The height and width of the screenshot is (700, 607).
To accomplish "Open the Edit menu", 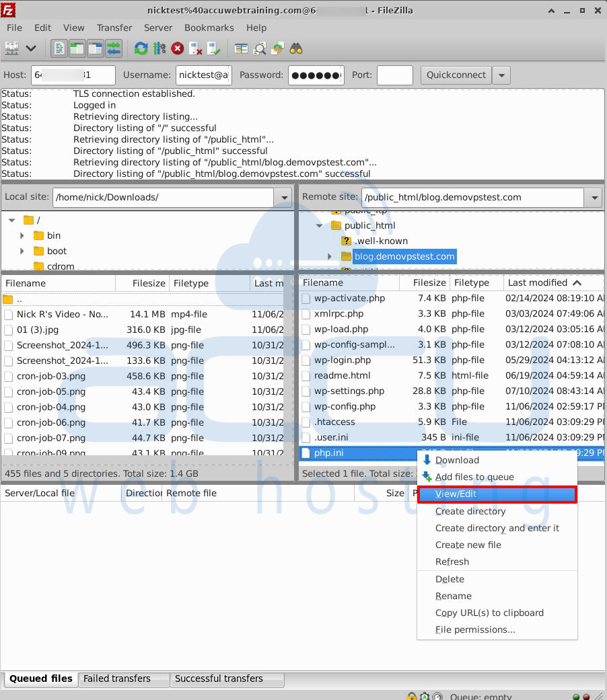I will pyautogui.click(x=42, y=28).
